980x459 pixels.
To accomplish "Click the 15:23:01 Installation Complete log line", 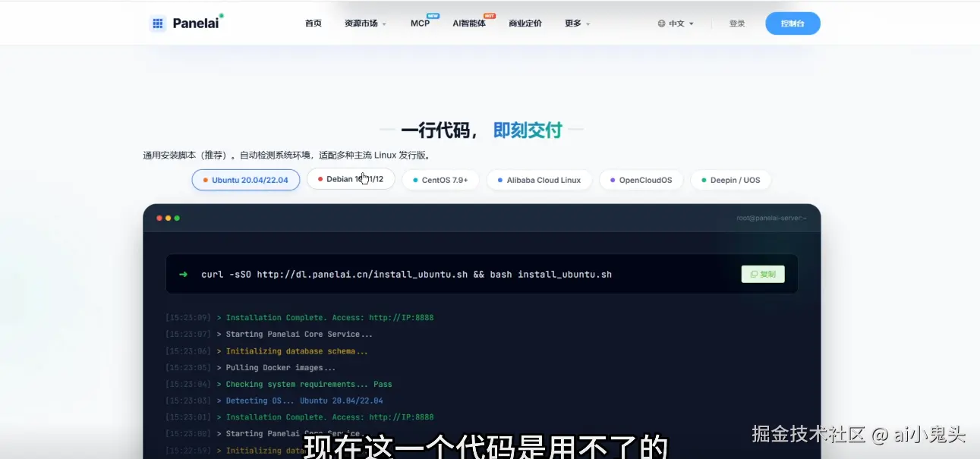I will 300,417.
